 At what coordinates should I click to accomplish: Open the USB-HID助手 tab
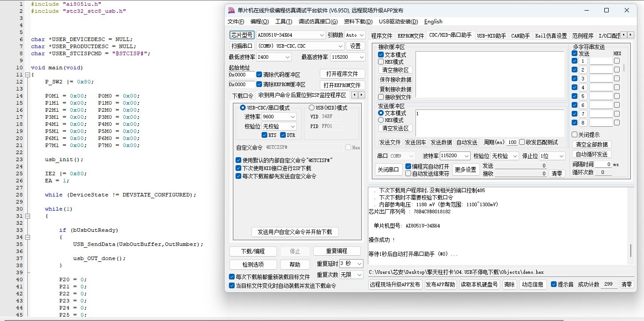(491, 36)
